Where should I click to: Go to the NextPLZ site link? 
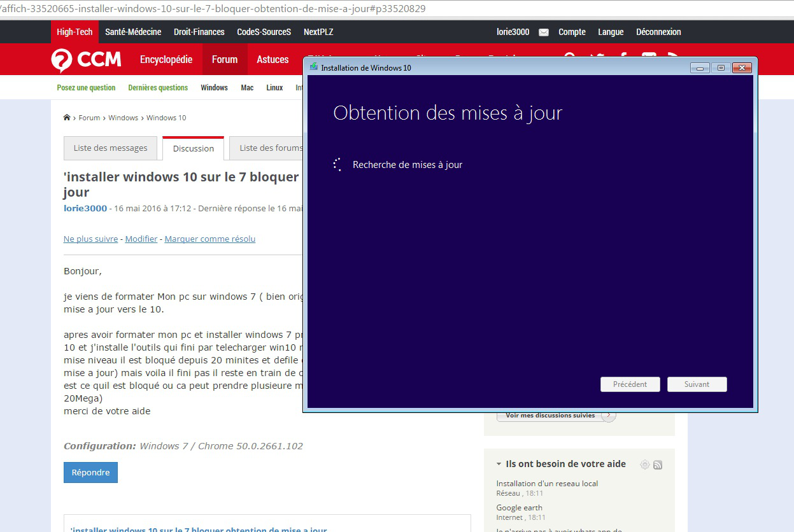click(318, 32)
